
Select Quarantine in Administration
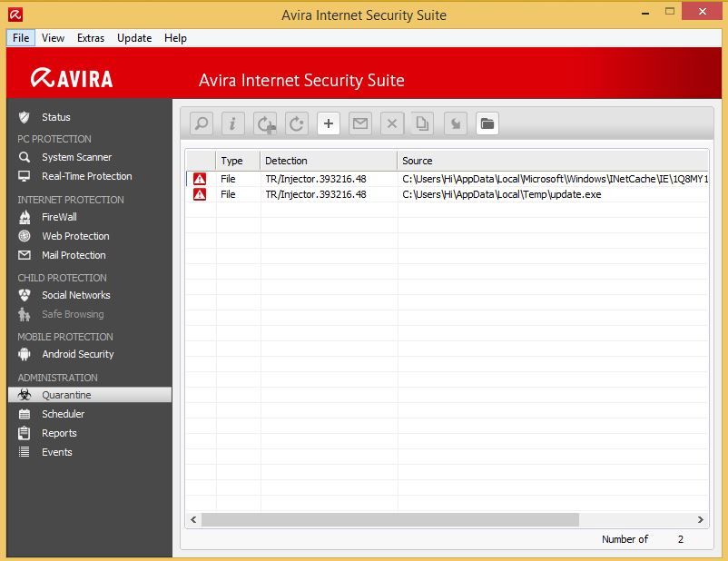(x=90, y=395)
